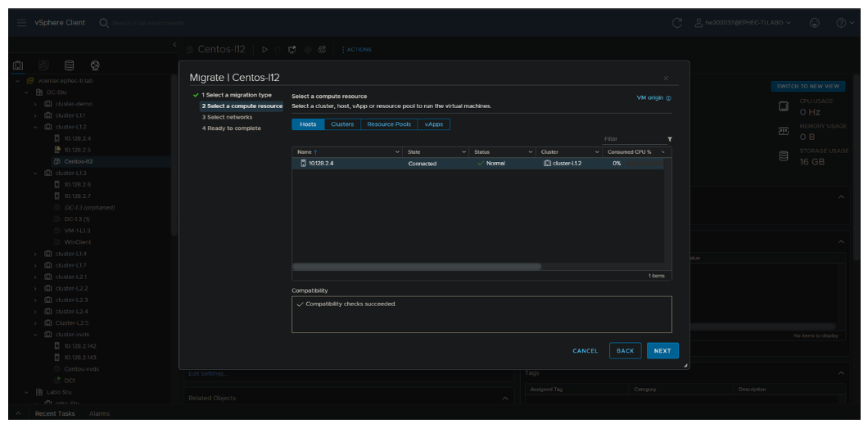The image size is (868, 428).
Task: Click the memory usage icon
Action: [784, 131]
